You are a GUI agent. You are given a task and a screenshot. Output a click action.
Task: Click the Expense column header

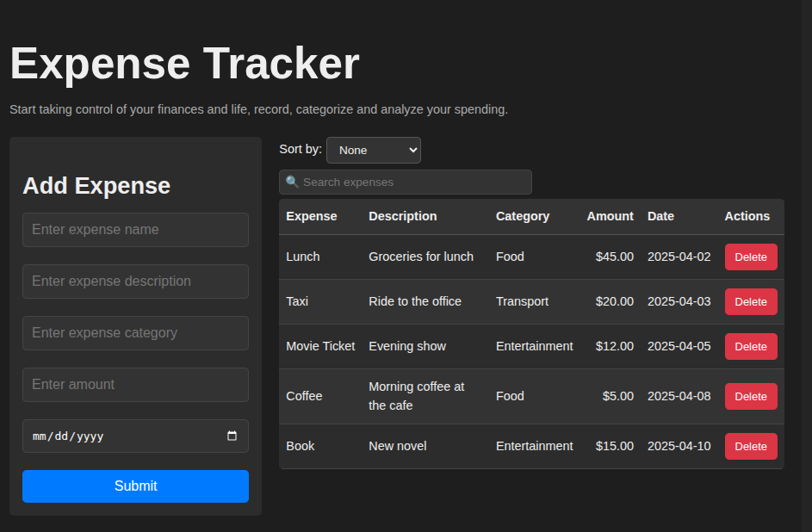point(312,216)
